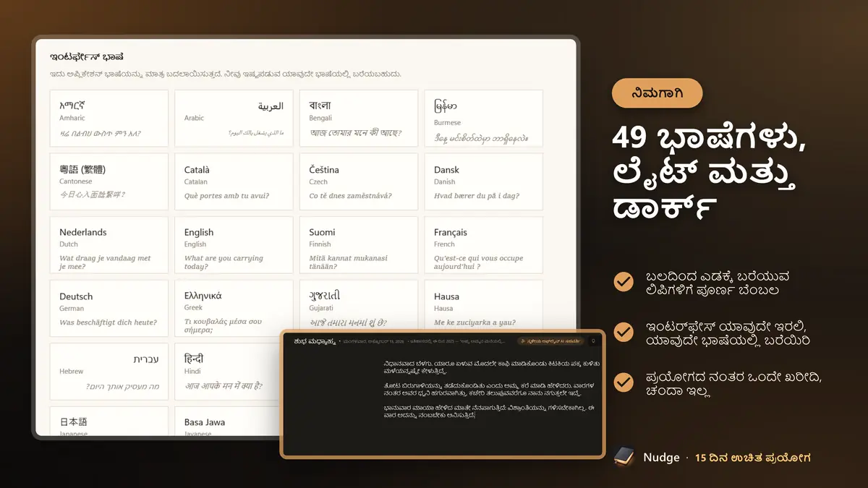The image size is (868, 488).
Task: Choose the Bengali language card
Action: click(x=359, y=119)
